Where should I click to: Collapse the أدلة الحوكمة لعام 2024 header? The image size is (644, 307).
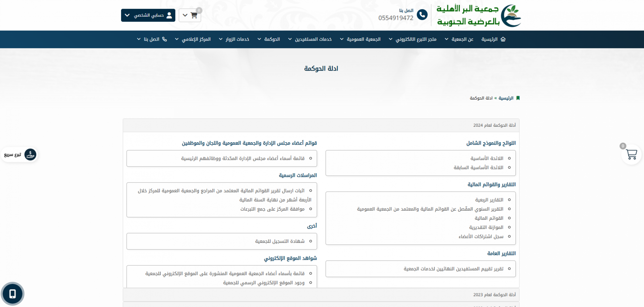coord(494,125)
